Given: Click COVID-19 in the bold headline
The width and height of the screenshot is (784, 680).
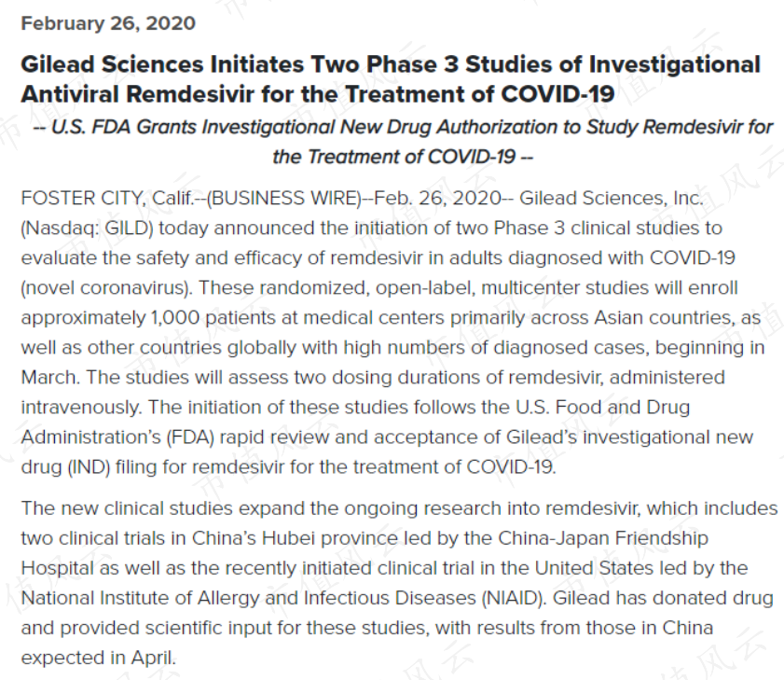Looking at the screenshot, I should (x=557, y=94).
